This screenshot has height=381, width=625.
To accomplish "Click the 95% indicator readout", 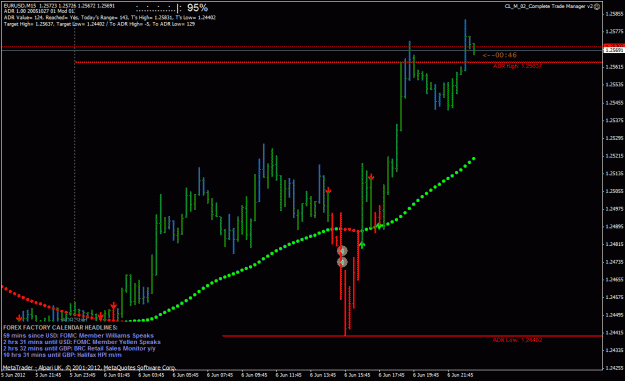I will click(x=197, y=8).
